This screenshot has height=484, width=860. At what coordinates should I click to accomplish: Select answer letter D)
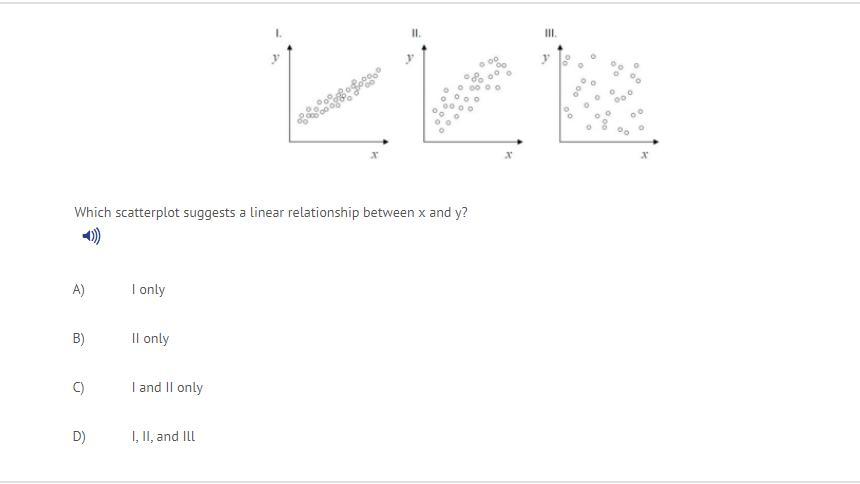pos(79,436)
